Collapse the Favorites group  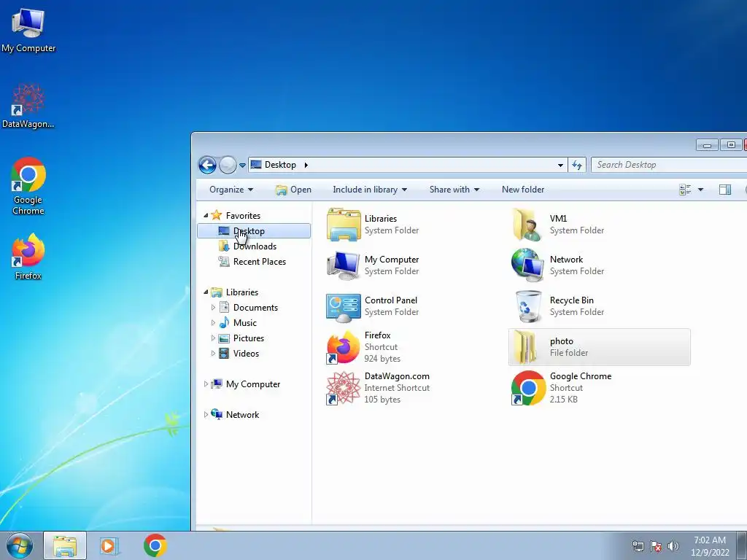click(x=206, y=216)
